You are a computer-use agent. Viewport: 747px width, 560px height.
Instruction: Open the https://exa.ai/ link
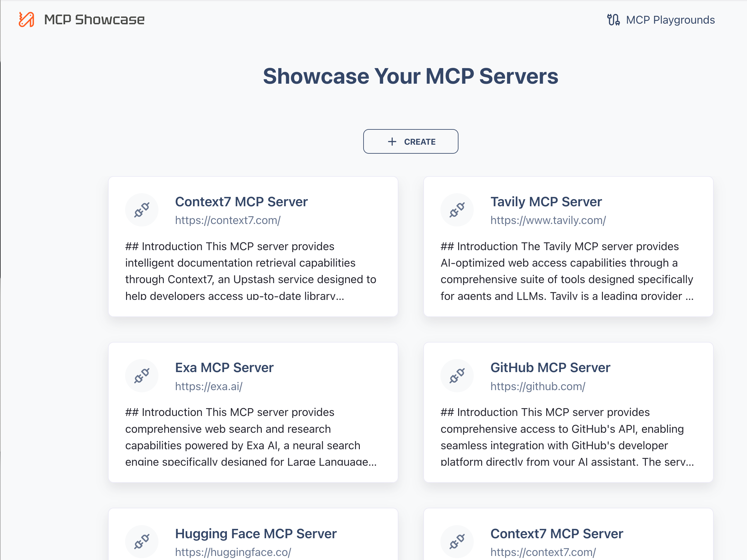point(208,386)
